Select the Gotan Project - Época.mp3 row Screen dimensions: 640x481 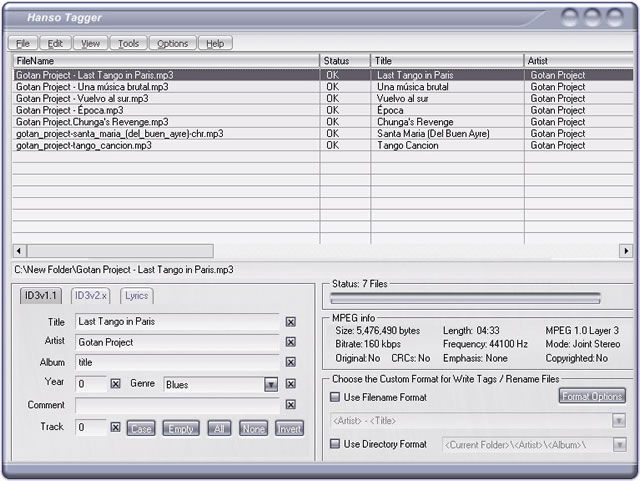[70, 110]
